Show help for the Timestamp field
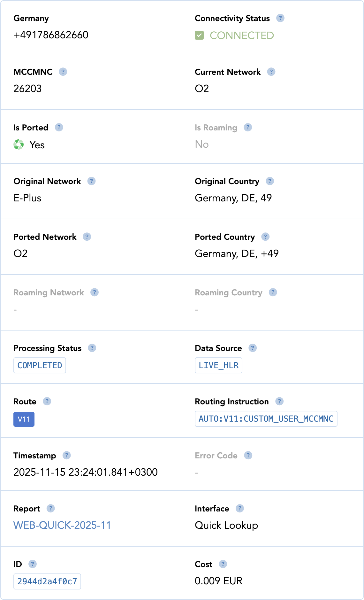The height and width of the screenshot is (600, 364). coord(66,455)
